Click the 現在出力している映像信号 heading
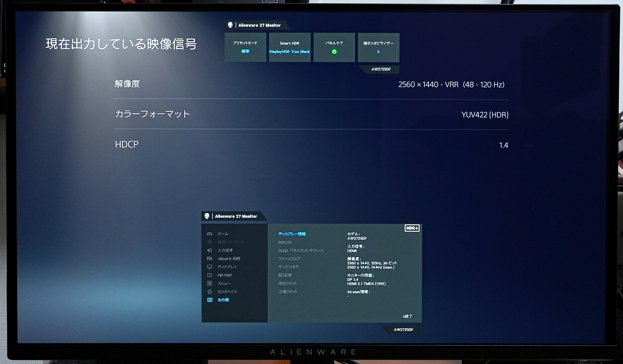 (121, 44)
